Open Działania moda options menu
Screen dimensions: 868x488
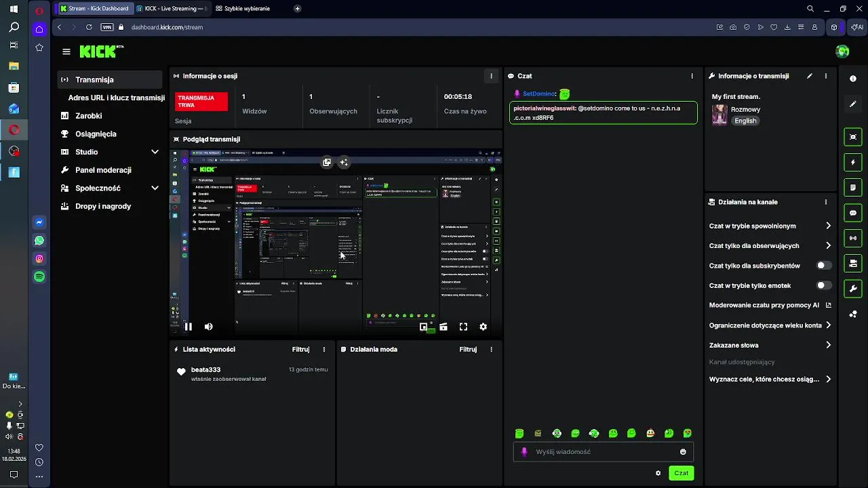click(492, 350)
